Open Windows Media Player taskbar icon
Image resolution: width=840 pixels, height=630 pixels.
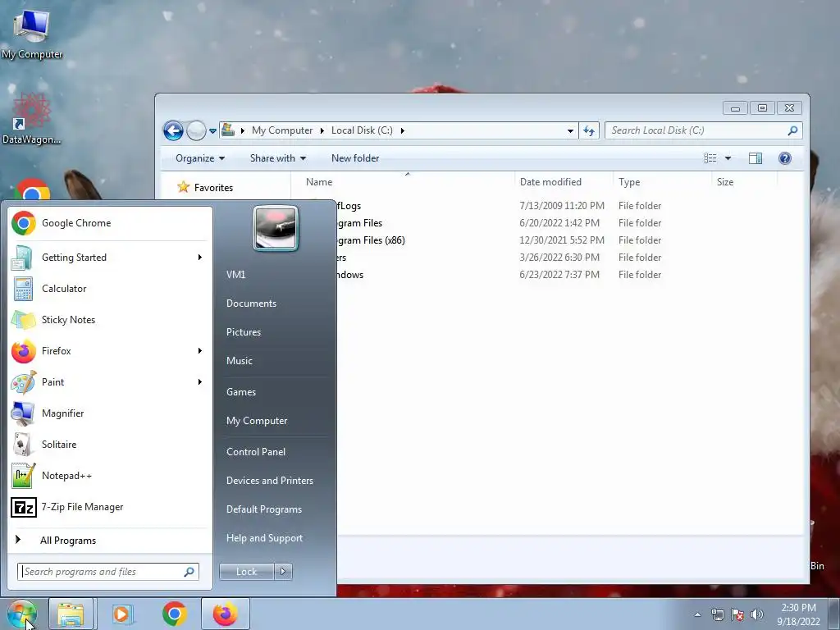pos(122,614)
